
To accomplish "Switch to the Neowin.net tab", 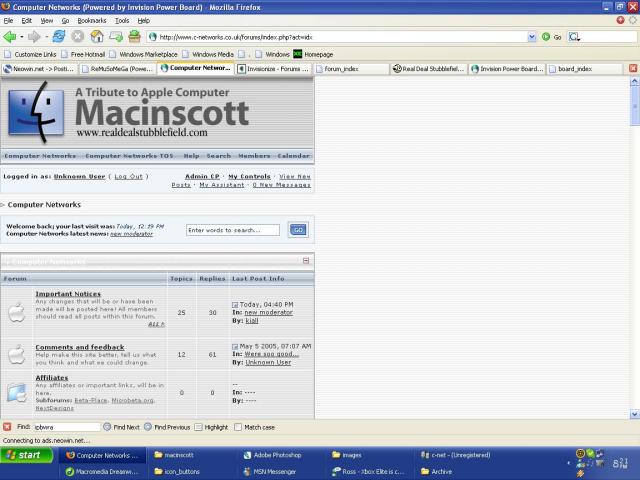I will point(39,69).
